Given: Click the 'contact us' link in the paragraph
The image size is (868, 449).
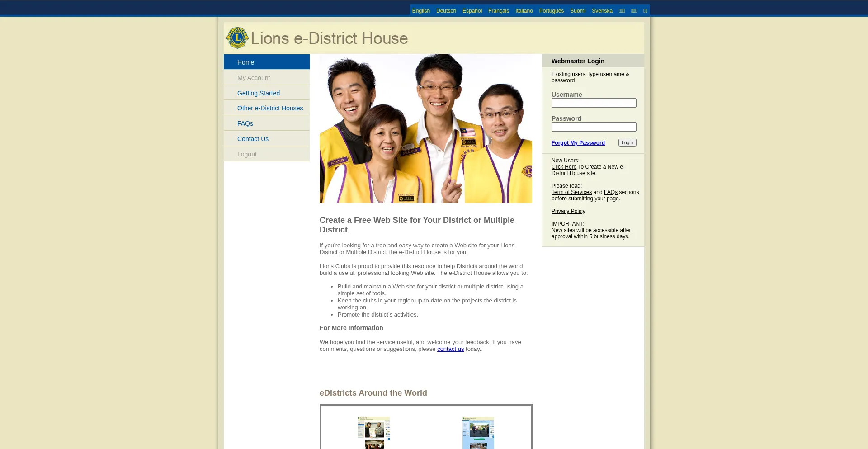Looking at the screenshot, I should (450, 349).
